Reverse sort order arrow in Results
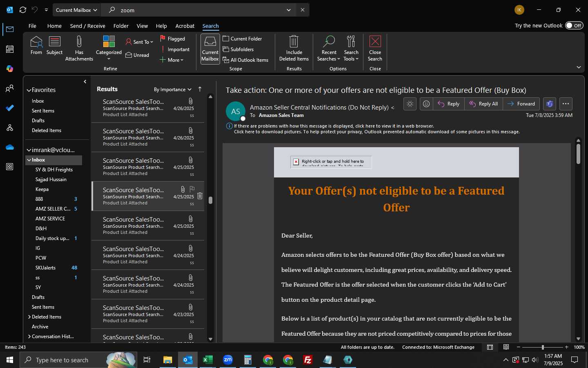Image resolution: width=588 pixels, height=368 pixels. point(200,89)
